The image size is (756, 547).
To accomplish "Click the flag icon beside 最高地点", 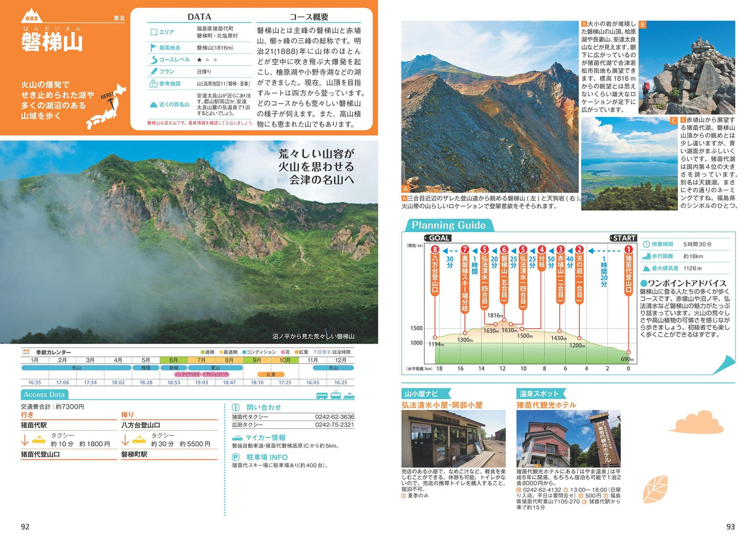I will [x=153, y=48].
